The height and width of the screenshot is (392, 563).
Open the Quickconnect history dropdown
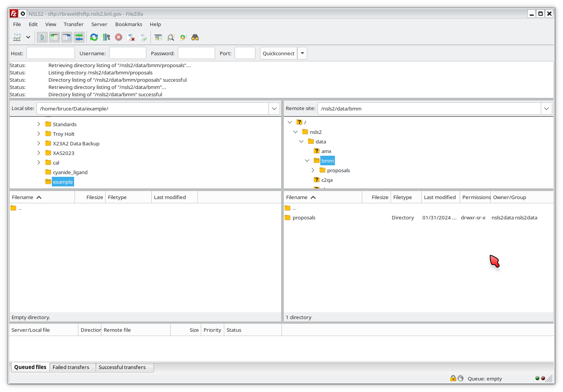tap(302, 53)
